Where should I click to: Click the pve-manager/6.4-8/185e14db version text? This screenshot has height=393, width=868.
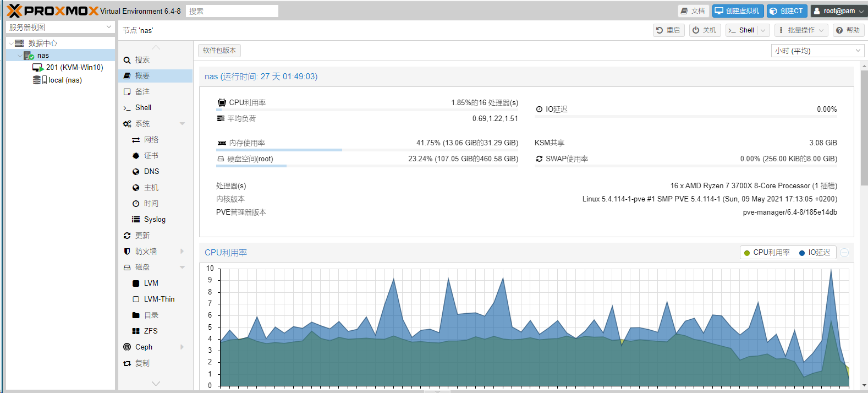[x=790, y=212]
